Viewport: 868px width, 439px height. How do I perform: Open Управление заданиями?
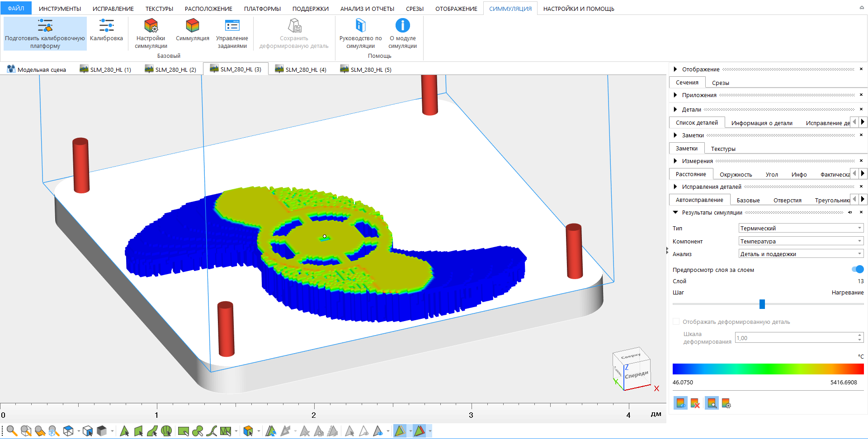point(232,33)
